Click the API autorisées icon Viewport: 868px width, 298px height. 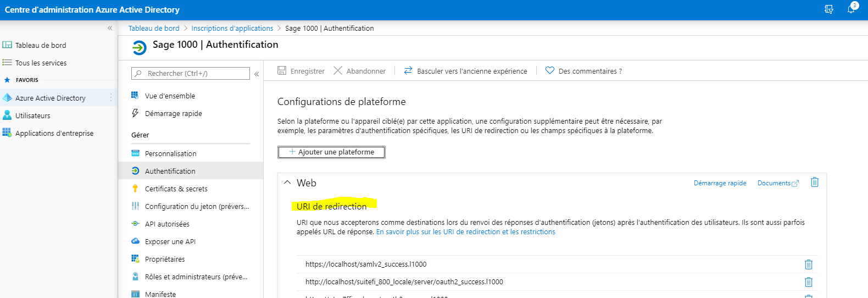click(x=135, y=224)
